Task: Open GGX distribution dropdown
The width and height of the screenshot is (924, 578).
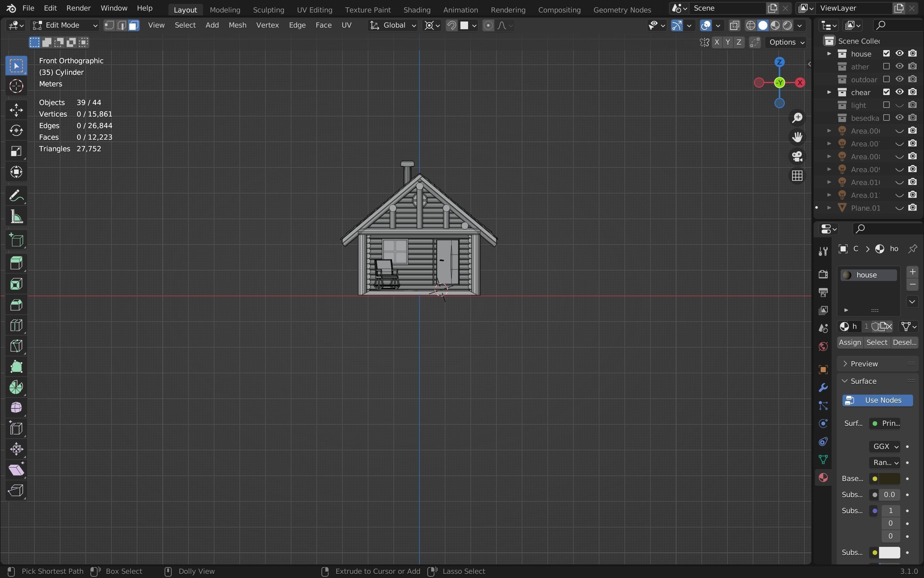Action: tap(884, 446)
